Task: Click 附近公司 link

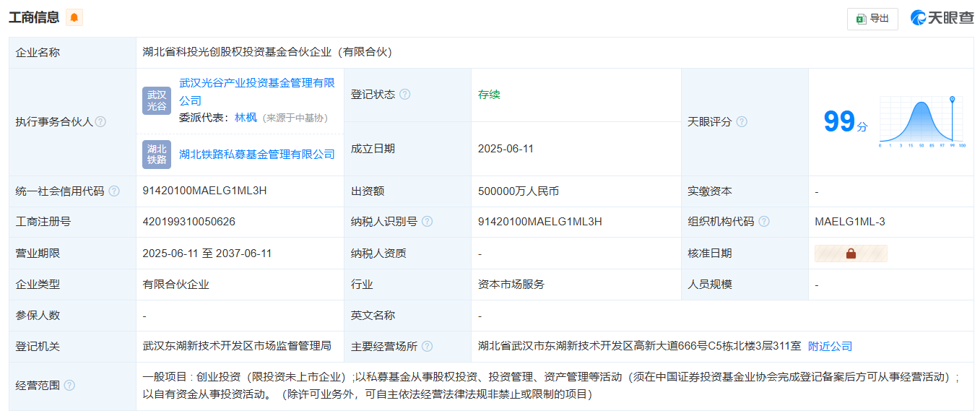Action: click(831, 346)
